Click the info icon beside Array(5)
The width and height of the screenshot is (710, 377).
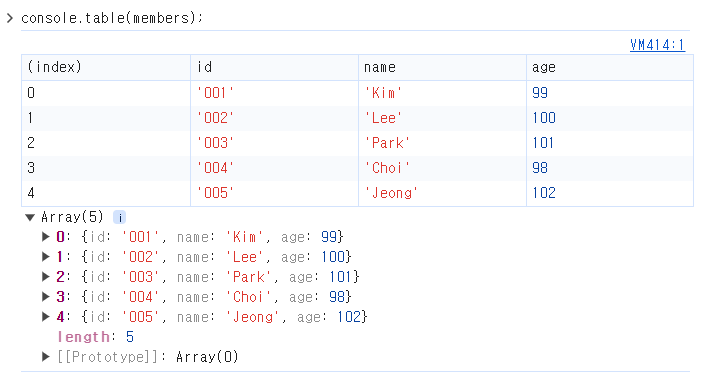pos(120,218)
